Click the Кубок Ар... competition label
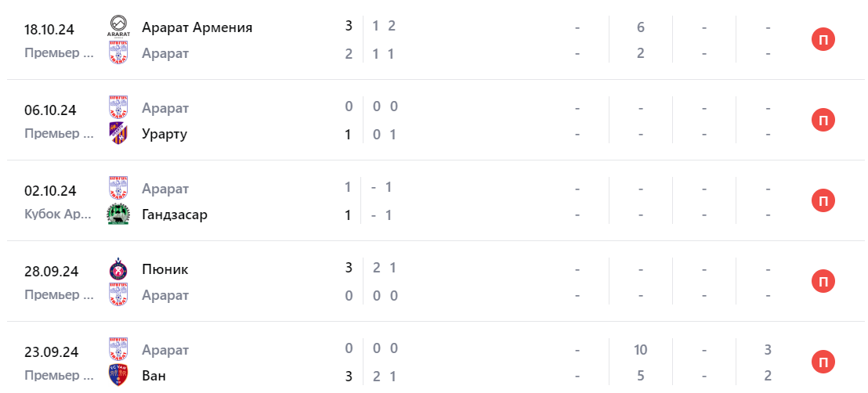This screenshot has width=868, height=393. point(59,214)
